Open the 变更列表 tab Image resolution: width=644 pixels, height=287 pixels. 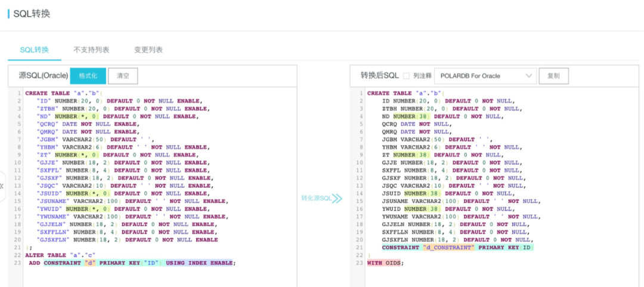tap(148, 50)
